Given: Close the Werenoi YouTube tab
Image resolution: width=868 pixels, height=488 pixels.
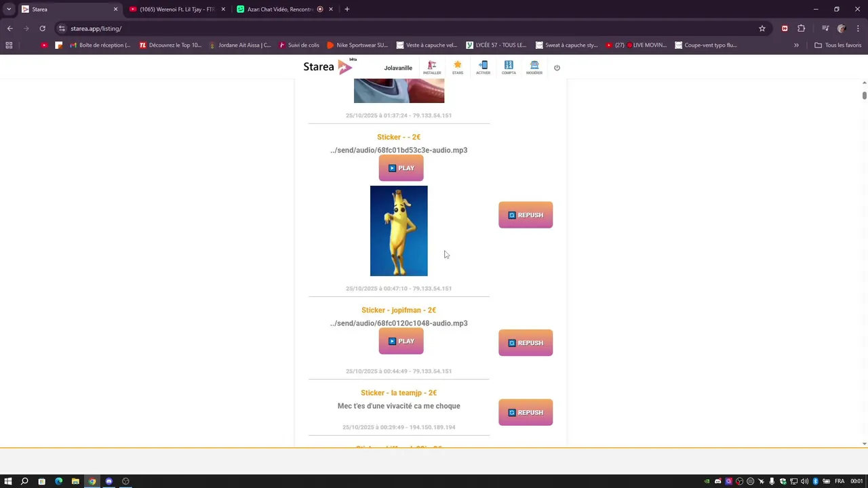Looking at the screenshot, I should click(x=223, y=9).
